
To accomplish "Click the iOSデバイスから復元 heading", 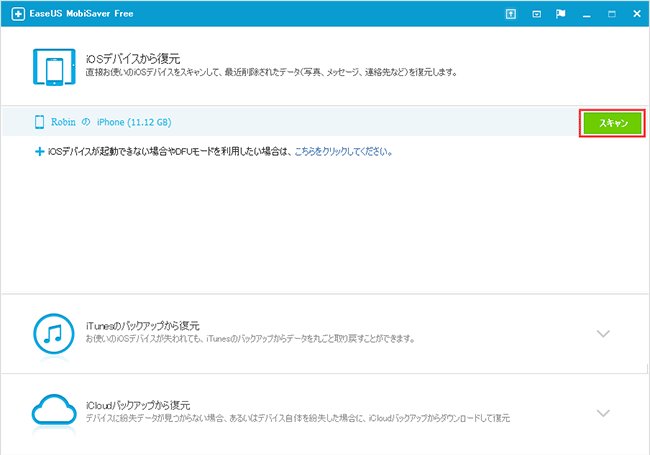I will pos(133,59).
